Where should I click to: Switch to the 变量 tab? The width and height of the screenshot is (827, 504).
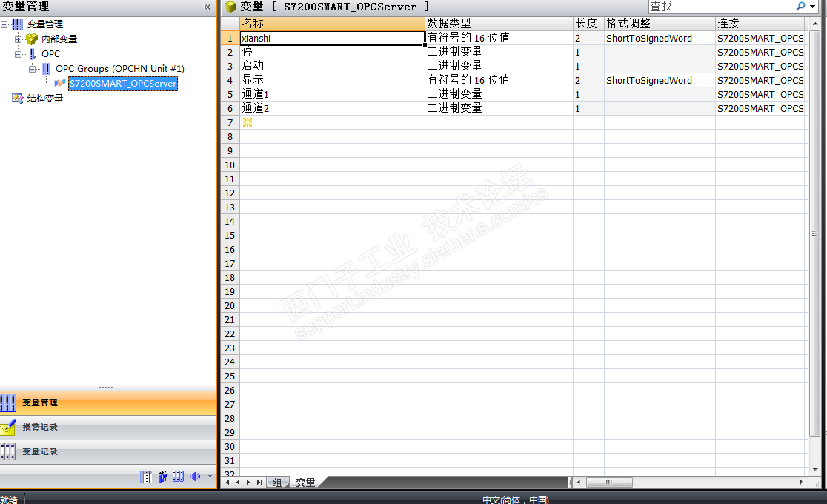[x=306, y=483]
